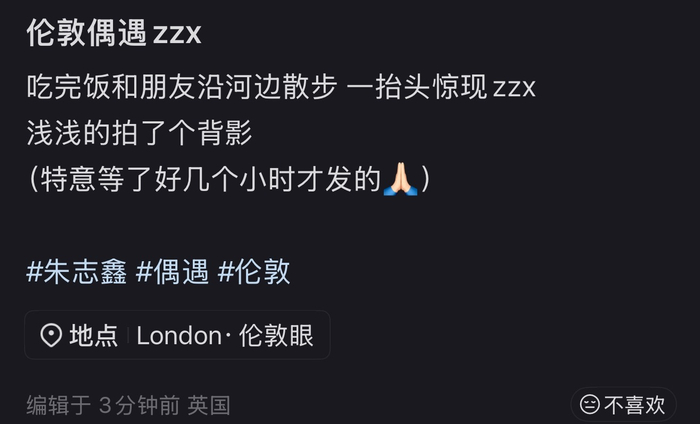The height and width of the screenshot is (424, 700).
Task: Click zzx in the post title
Action: [177, 34]
